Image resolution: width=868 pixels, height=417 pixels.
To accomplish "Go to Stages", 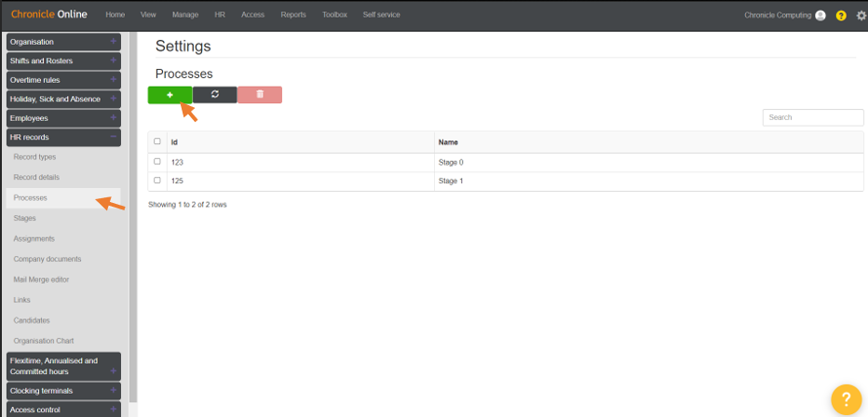I will click(x=25, y=219).
